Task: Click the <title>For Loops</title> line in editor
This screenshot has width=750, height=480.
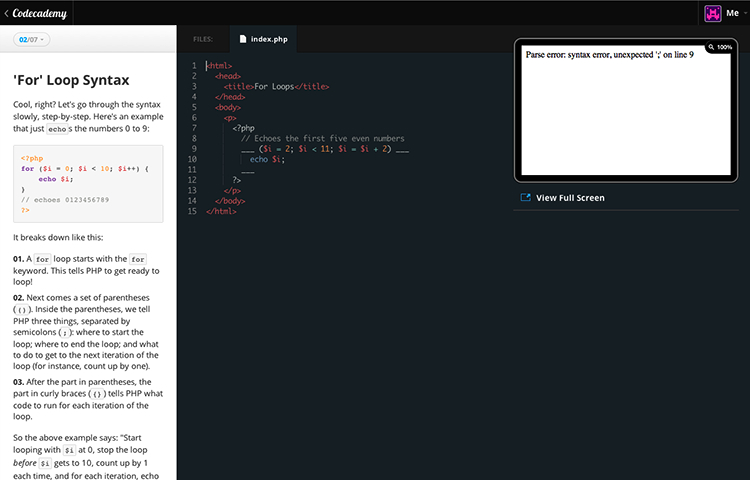Action: pos(277,86)
